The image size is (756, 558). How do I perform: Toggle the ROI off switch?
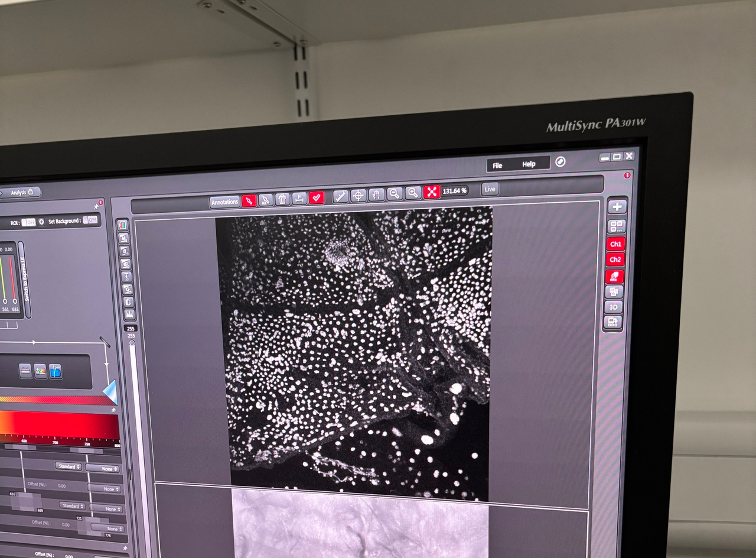coord(28,222)
